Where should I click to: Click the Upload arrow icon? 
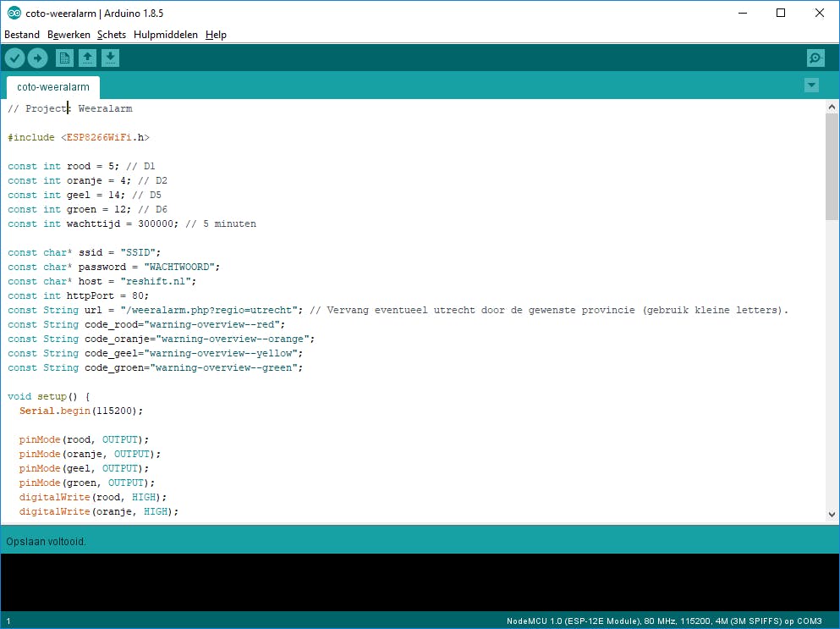[38, 58]
